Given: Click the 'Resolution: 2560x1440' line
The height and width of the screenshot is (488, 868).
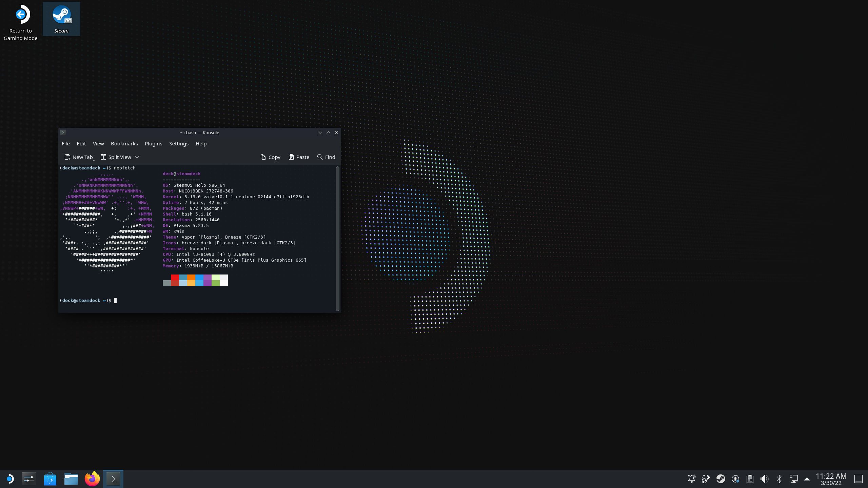Looking at the screenshot, I should pos(191,220).
